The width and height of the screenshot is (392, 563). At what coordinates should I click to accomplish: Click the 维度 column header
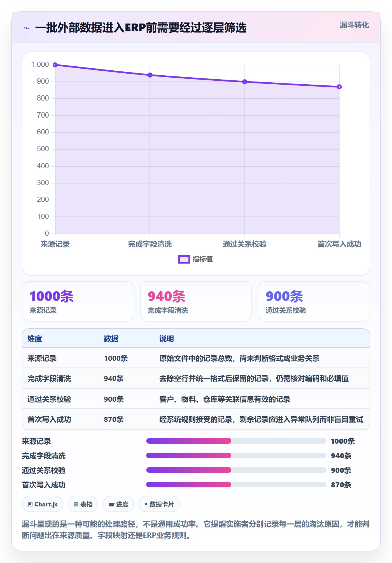point(35,339)
